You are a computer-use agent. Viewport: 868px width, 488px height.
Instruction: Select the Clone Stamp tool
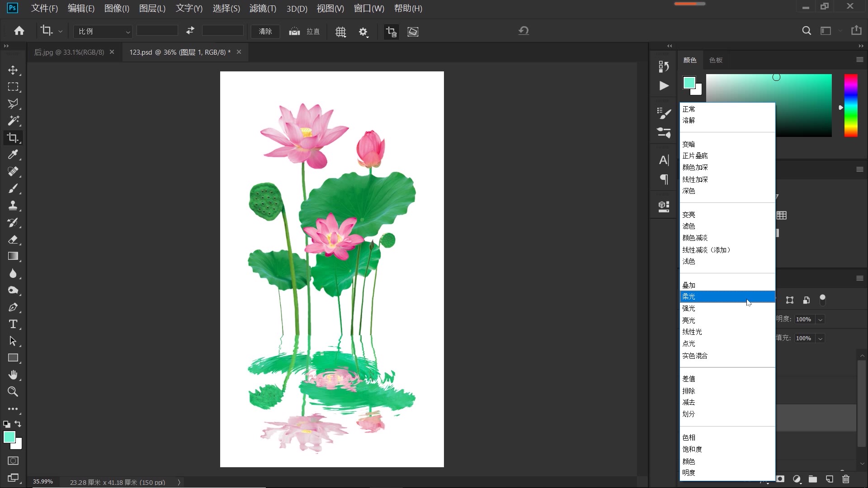pyautogui.click(x=13, y=206)
